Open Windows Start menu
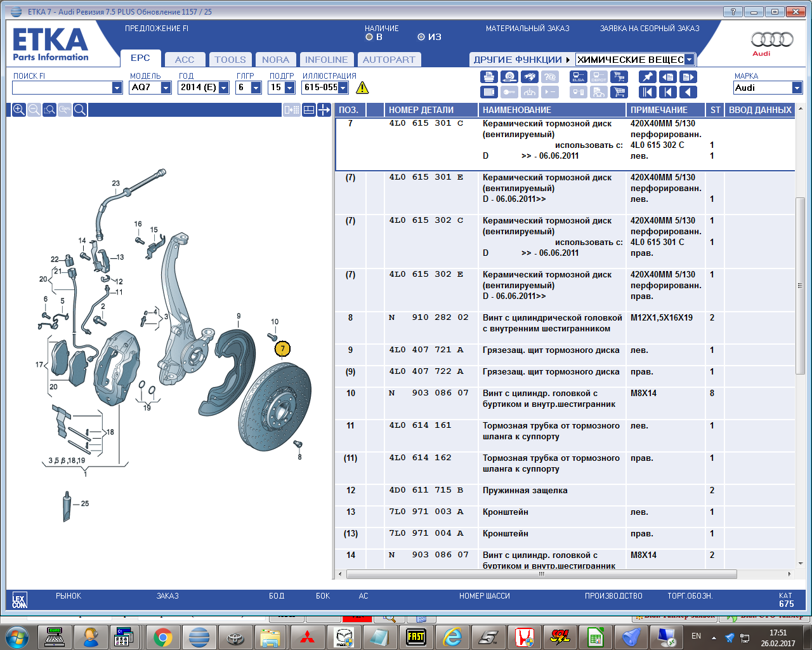The image size is (812, 650). click(17, 637)
